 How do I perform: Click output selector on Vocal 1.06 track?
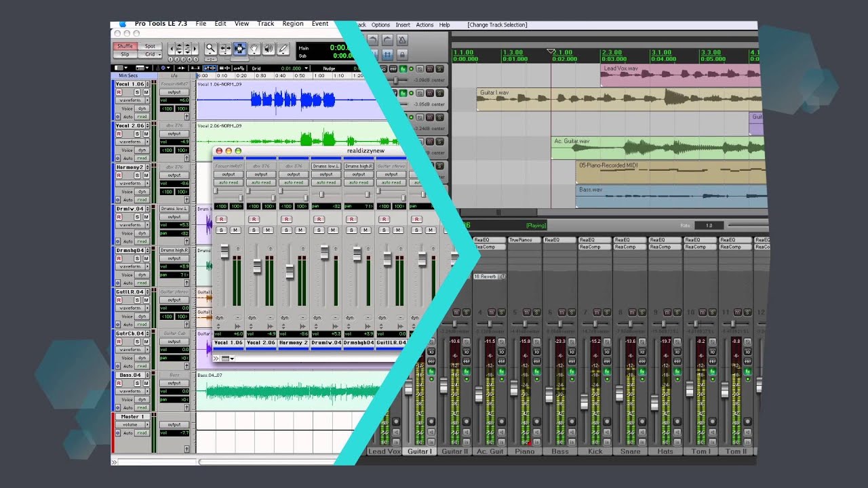pyautogui.click(x=174, y=92)
